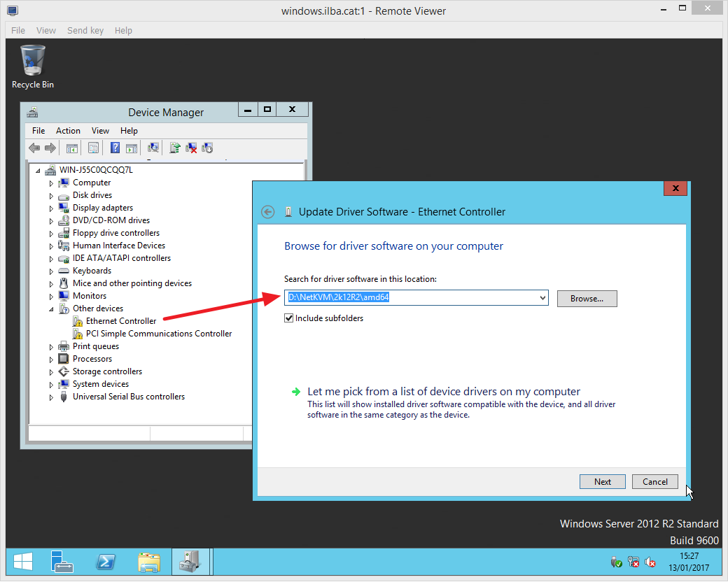This screenshot has width=728, height=582.
Task: Click the Uninstall device icon with red X
Action: (191, 148)
